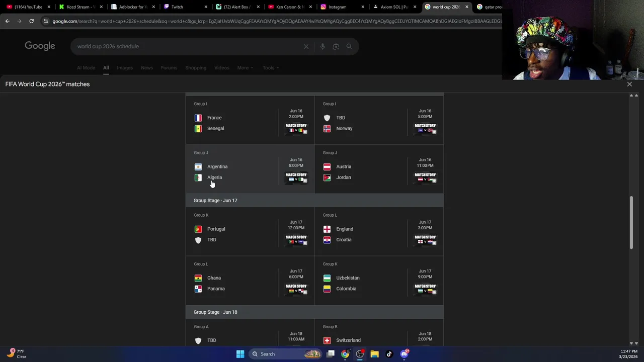The width and height of the screenshot is (644, 362).
Task: Click the Jordan flag icon
Action: point(327,177)
